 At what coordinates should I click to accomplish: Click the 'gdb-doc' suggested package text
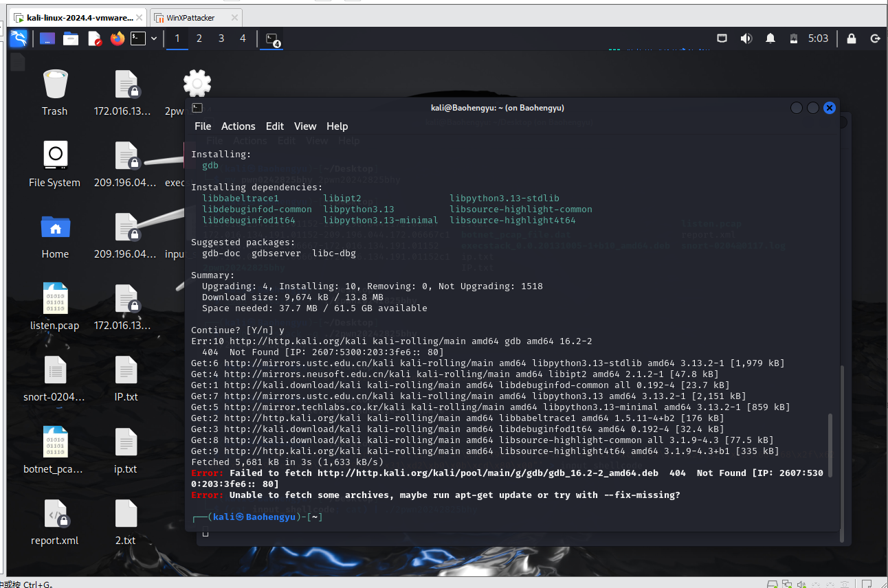point(221,253)
